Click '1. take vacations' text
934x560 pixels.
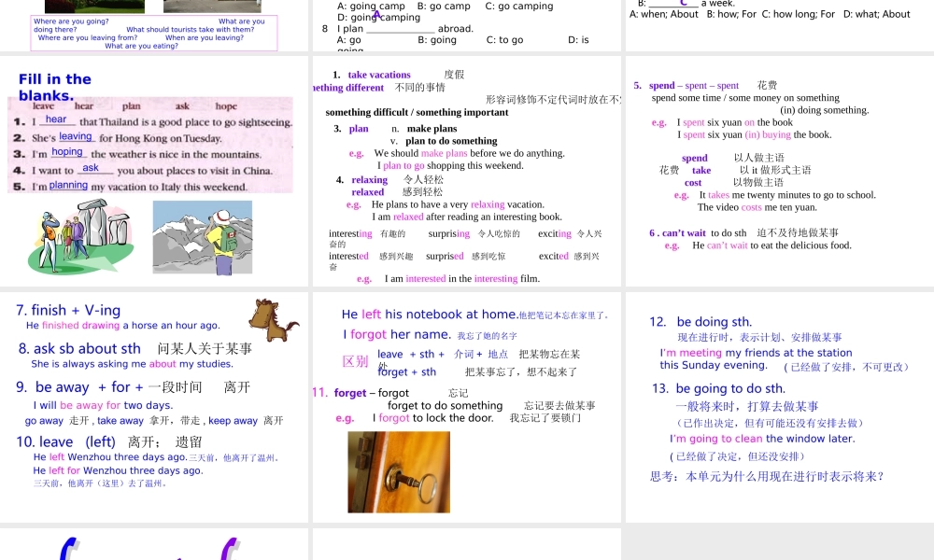pos(372,75)
